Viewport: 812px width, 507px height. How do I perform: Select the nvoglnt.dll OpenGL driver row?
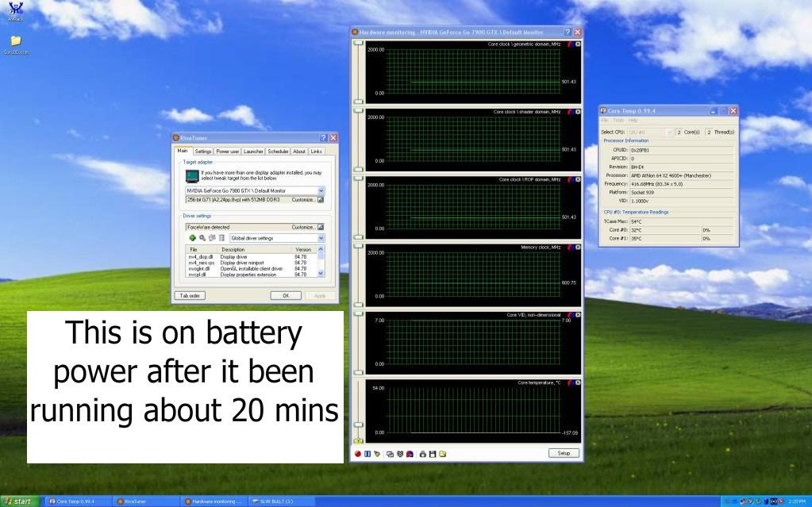pyautogui.click(x=251, y=269)
